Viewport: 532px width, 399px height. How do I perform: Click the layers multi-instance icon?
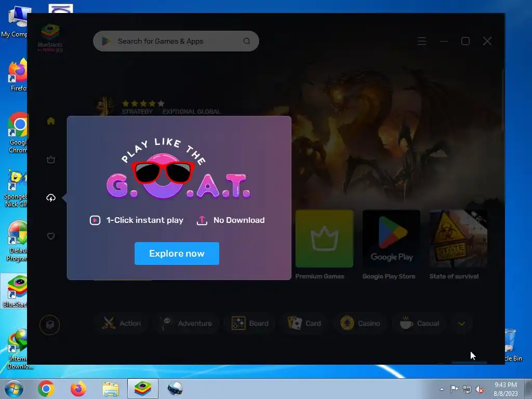point(49,325)
